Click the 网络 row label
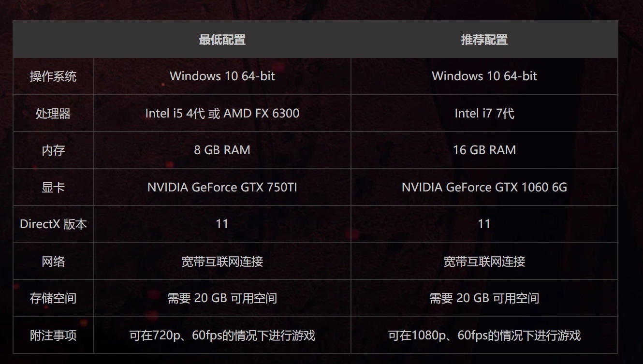The image size is (643, 364). tap(53, 262)
